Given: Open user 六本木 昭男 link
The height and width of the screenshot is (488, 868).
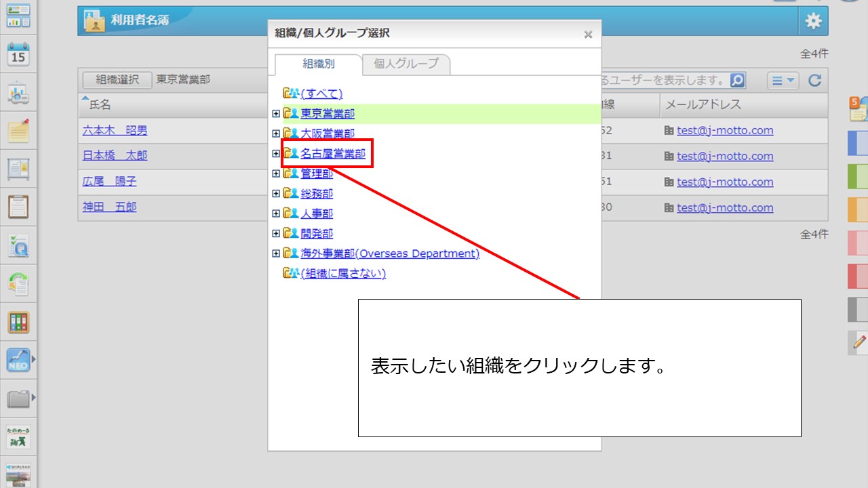Looking at the screenshot, I should point(115,131).
